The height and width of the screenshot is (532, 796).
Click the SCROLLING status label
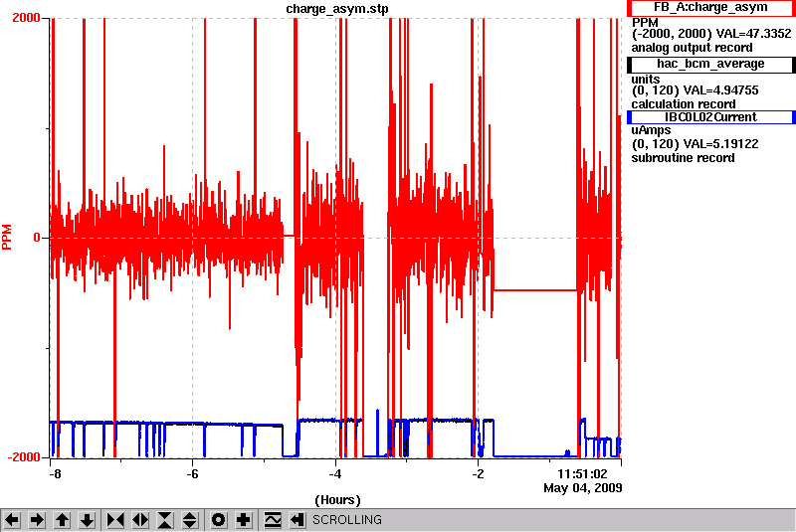click(347, 520)
